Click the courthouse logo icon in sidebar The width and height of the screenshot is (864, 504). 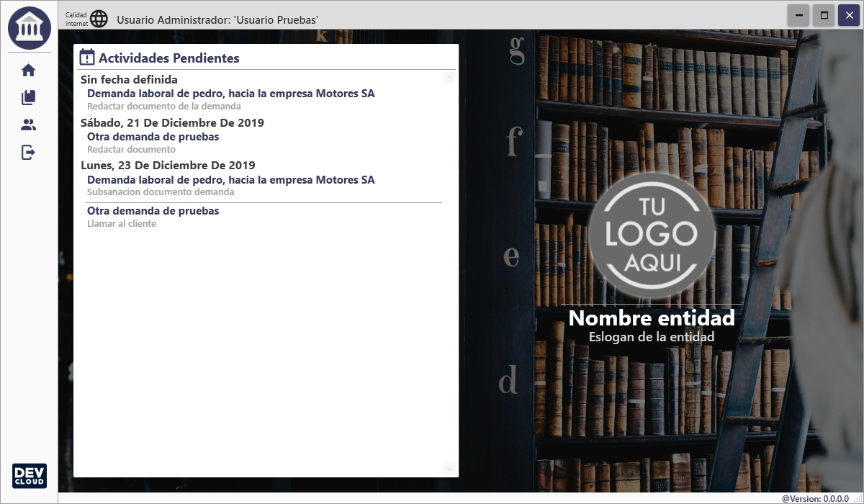(29, 27)
